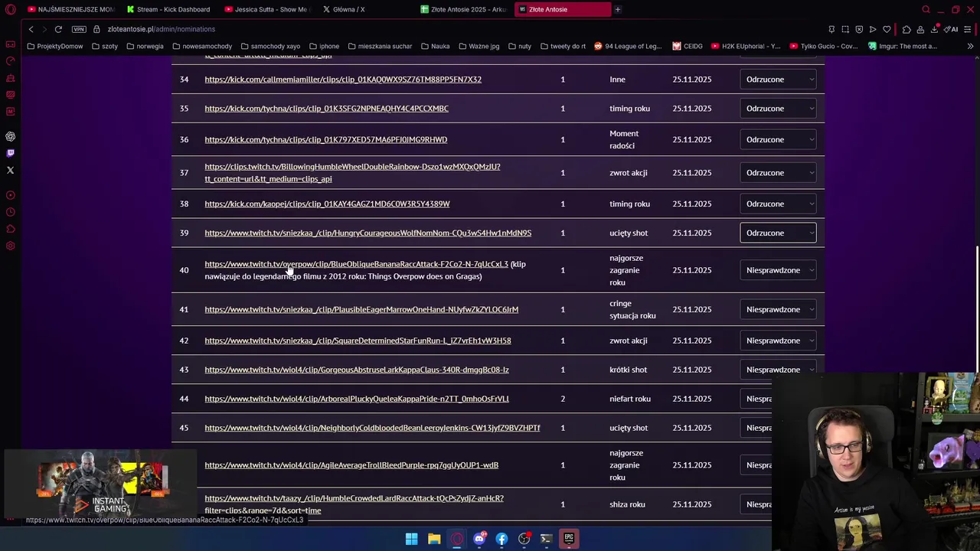Open the easy setup menu icon
The image size is (980, 551).
[968, 29]
